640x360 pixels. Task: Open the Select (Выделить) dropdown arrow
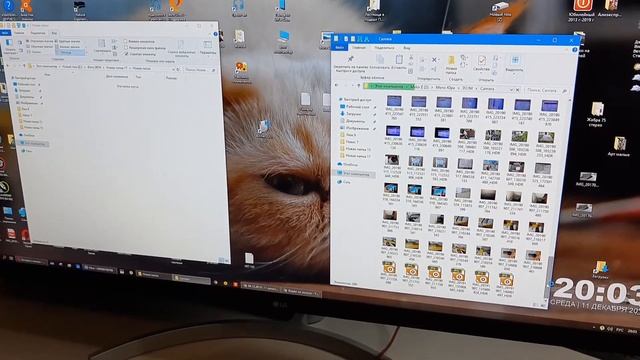(x=514, y=74)
